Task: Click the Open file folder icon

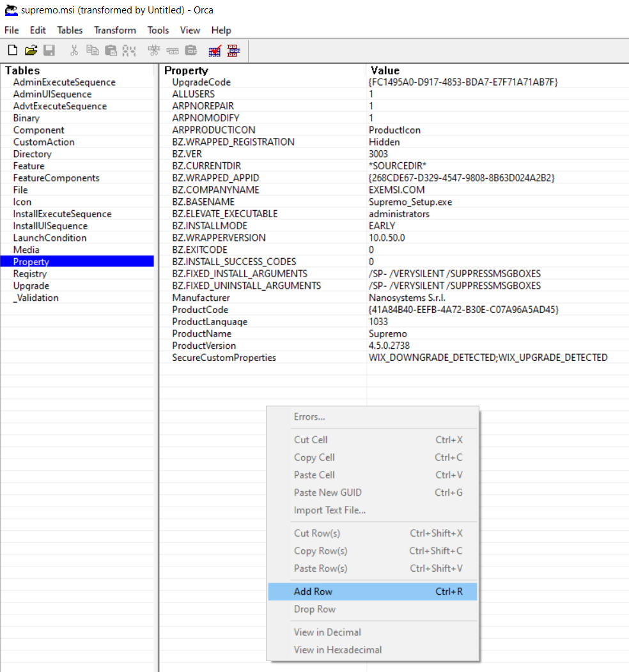Action: coord(31,50)
